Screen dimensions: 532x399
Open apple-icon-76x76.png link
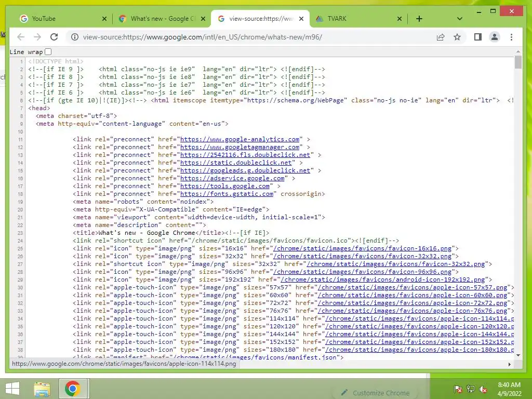pos(413,311)
